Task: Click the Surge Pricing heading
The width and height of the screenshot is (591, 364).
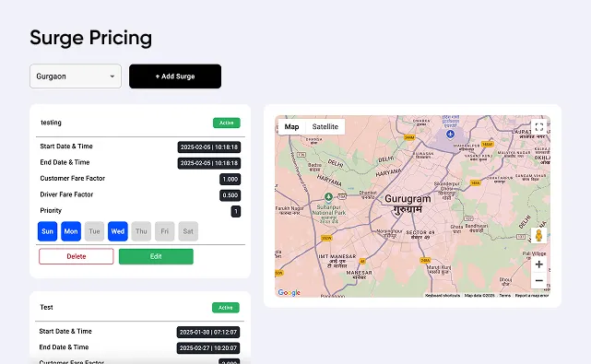Action: pyautogui.click(x=91, y=38)
